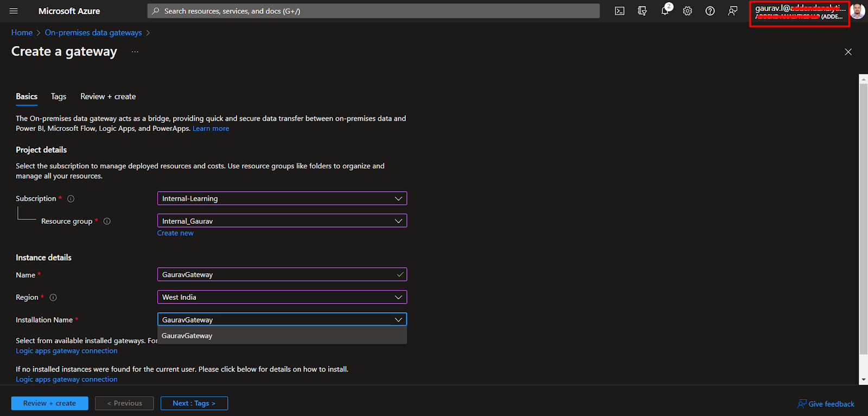Switch to the Review + create tab

pos(108,97)
